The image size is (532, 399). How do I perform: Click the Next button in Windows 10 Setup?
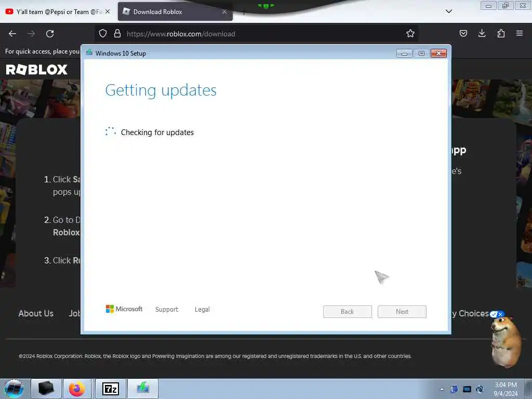coord(402,312)
